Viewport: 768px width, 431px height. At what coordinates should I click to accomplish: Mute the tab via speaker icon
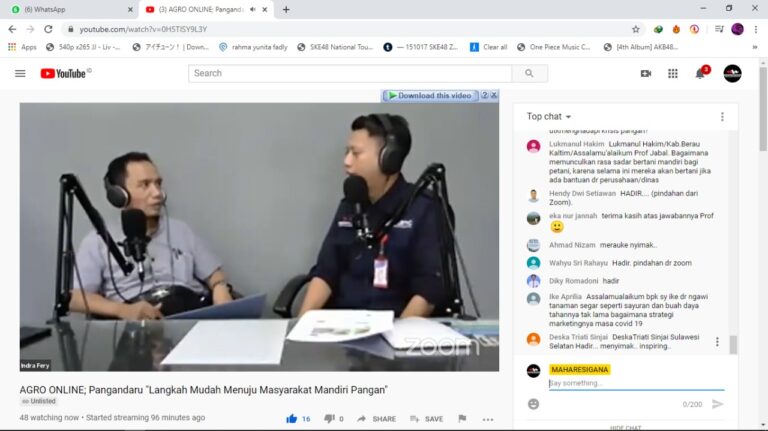click(253, 9)
